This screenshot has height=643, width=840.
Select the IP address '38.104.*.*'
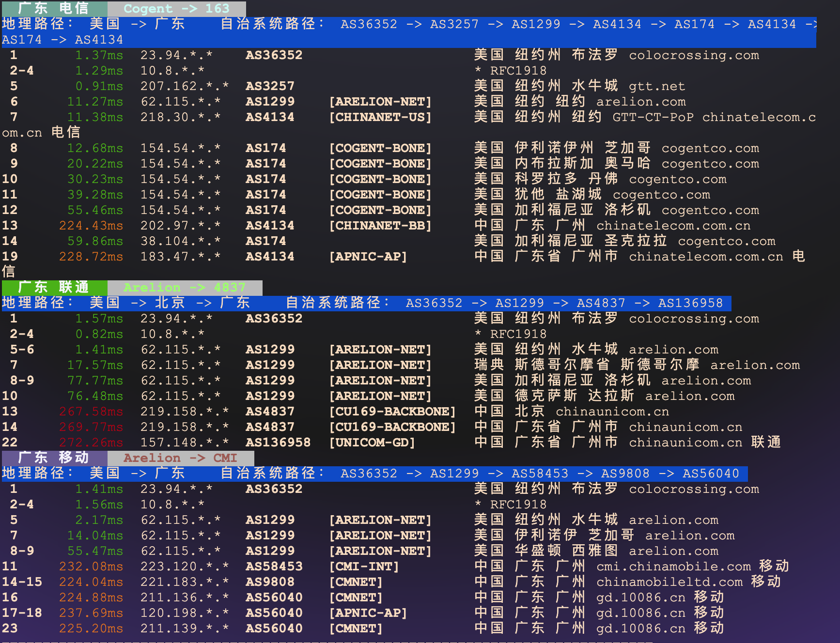[180, 241]
